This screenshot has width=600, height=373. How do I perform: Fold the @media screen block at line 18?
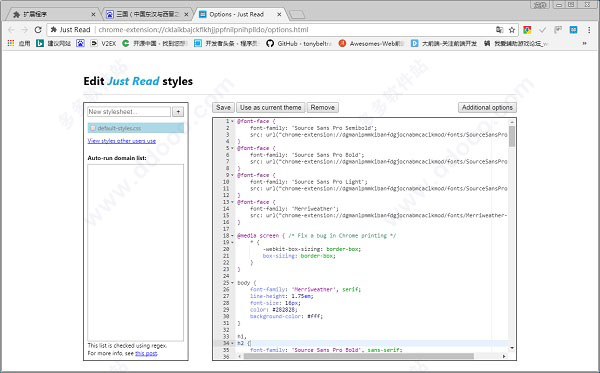click(232, 236)
